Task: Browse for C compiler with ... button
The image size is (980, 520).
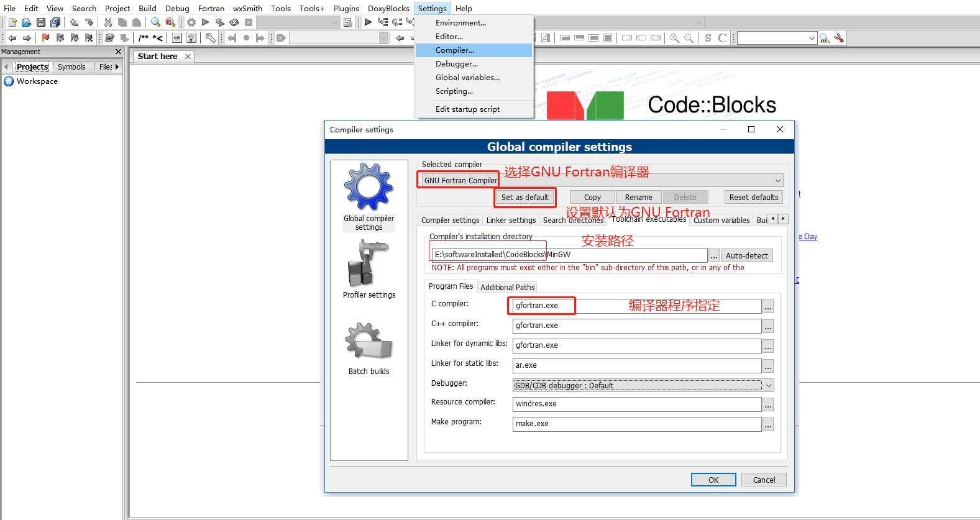Action: (x=768, y=306)
